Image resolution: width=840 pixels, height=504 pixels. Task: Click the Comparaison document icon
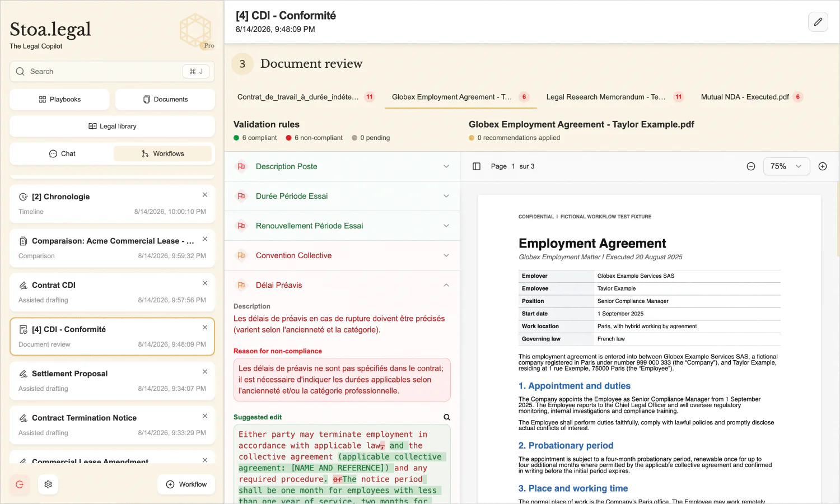23,241
